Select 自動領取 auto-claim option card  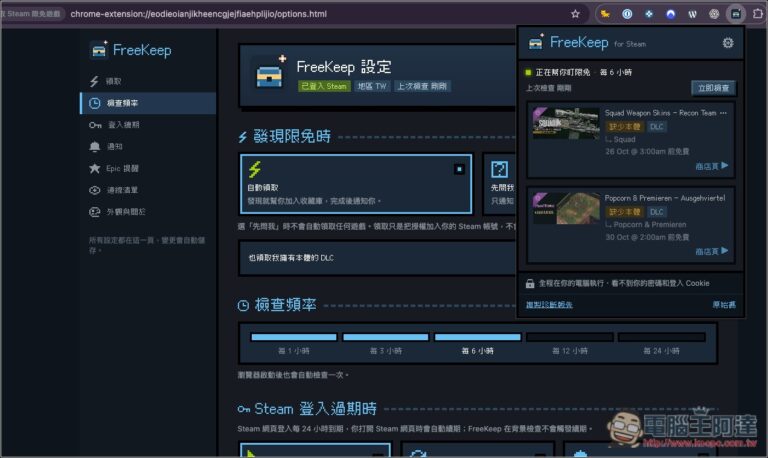tap(356, 184)
